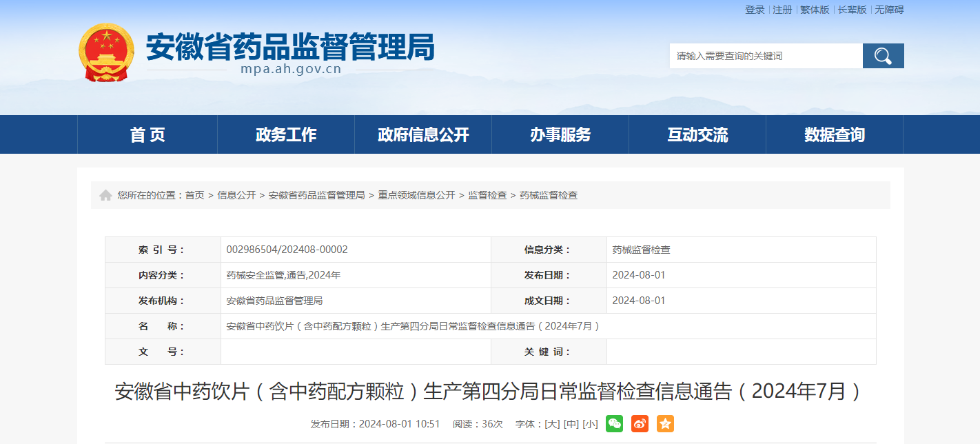Switch to 繁體版 traditional Chinese version
This screenshot has width=980, height=444.
[815, 10]
